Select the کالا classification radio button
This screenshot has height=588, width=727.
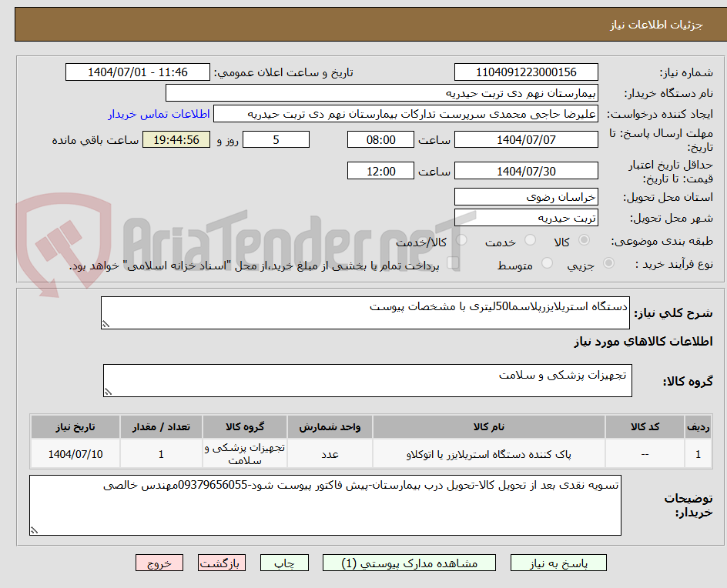pyautogui.click(x=585, y=239)
